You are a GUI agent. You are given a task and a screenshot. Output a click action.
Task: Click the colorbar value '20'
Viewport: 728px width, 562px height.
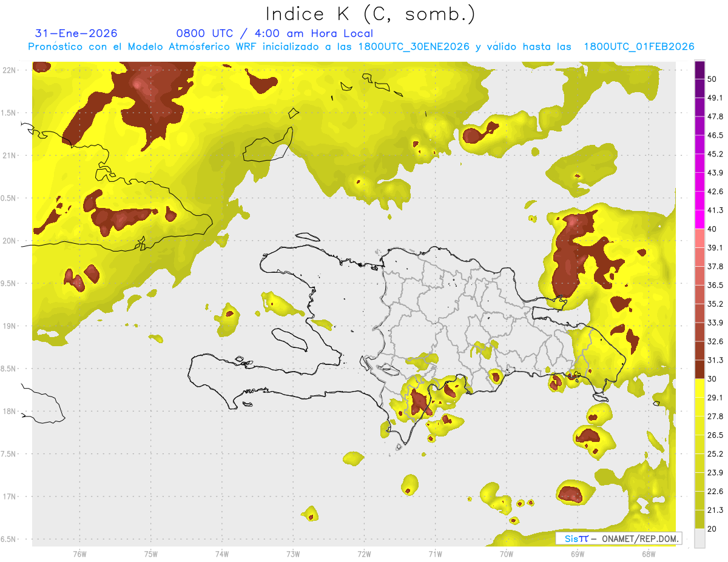(712, 529)
